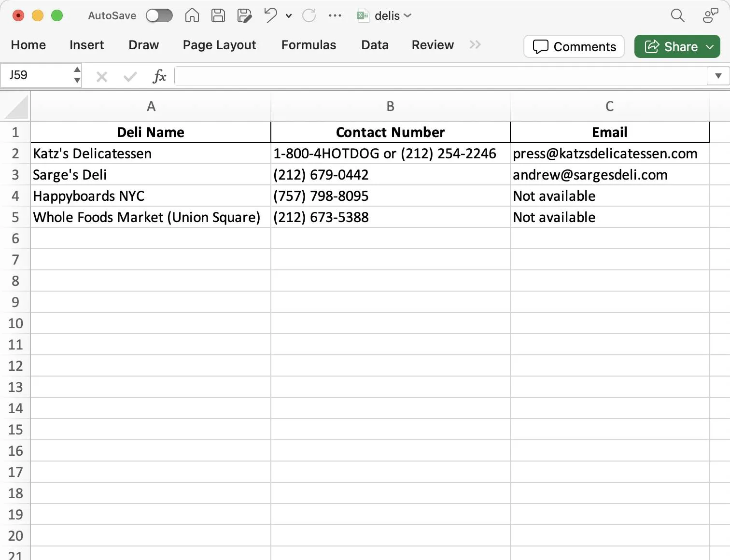Open the delis file name dropdown

click(407, 16)
